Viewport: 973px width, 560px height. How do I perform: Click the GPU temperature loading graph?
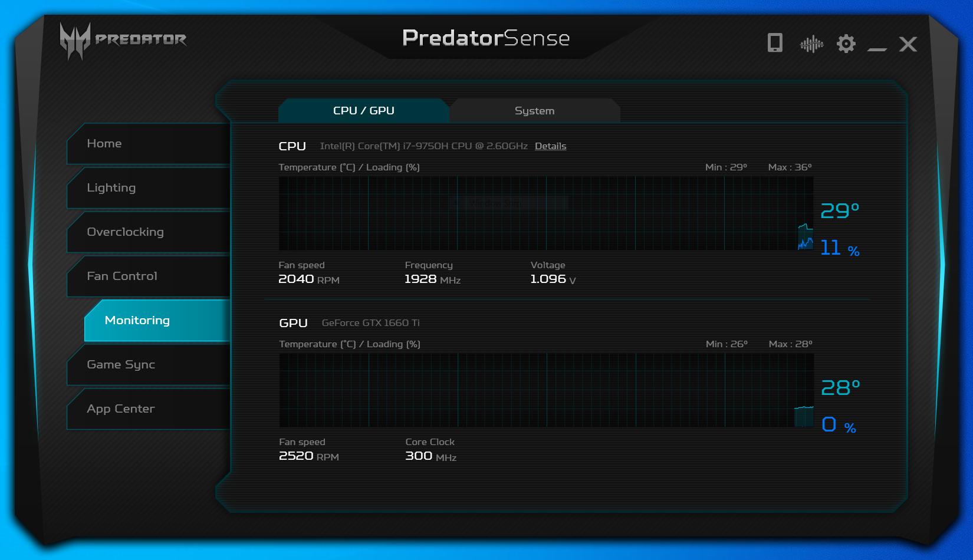[547, 390]
